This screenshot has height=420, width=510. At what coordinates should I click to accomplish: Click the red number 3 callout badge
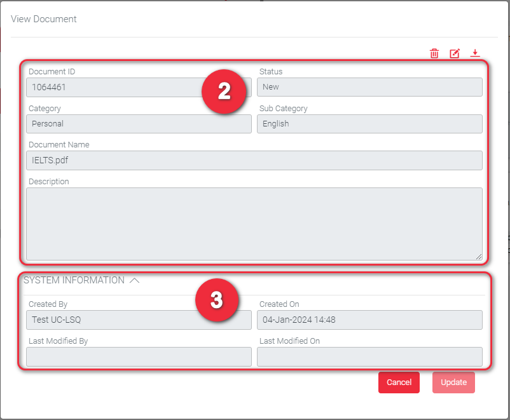pyautogui.click(x=216, y=301)
